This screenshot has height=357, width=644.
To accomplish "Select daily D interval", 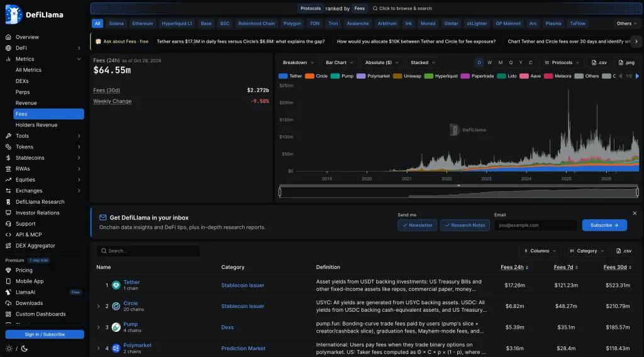I will coord(479,62).
